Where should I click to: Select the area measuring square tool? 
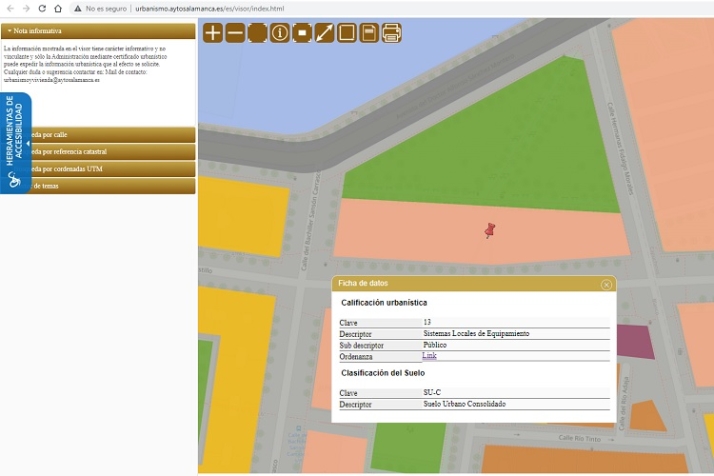347,33
